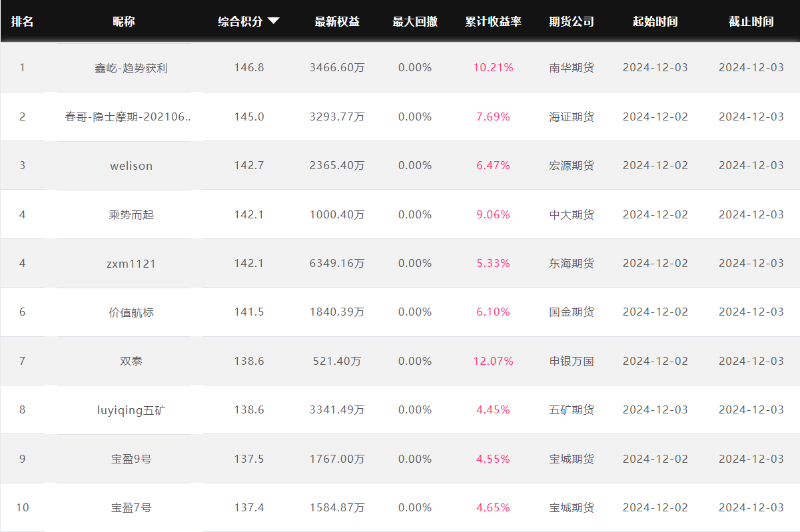Select the 中大期货 company cell
The image size is (800, 532).
pyautogui.click(x=572, y=214)
